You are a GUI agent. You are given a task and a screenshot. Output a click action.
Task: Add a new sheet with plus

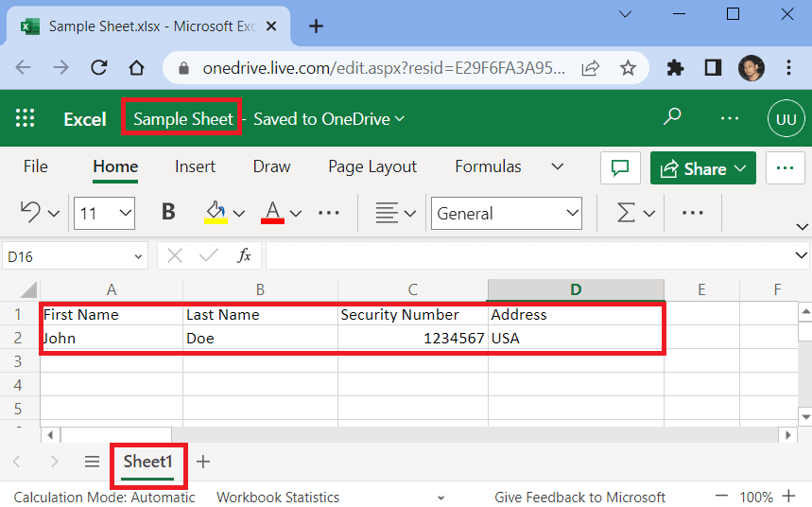pyautogui.click(x=203, y=462)
